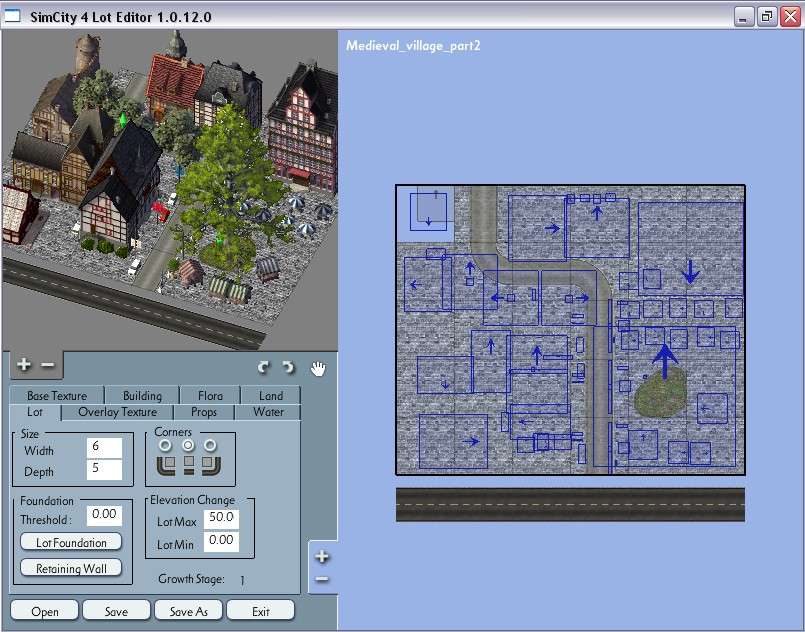This screenshot has width=805, height=632.
Task: Click the Foundation Threshold field
Action: [x=104, y=515]
